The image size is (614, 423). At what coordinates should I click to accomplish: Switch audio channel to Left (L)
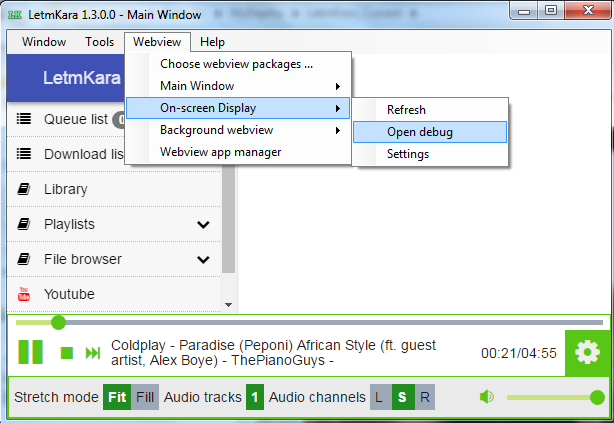pos(379,397)
